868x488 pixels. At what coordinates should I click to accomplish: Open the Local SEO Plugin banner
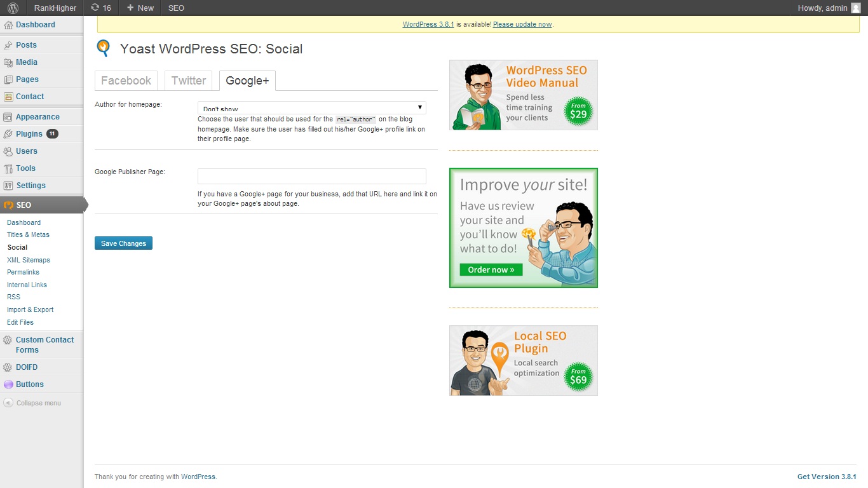click(x=524, y=360)
